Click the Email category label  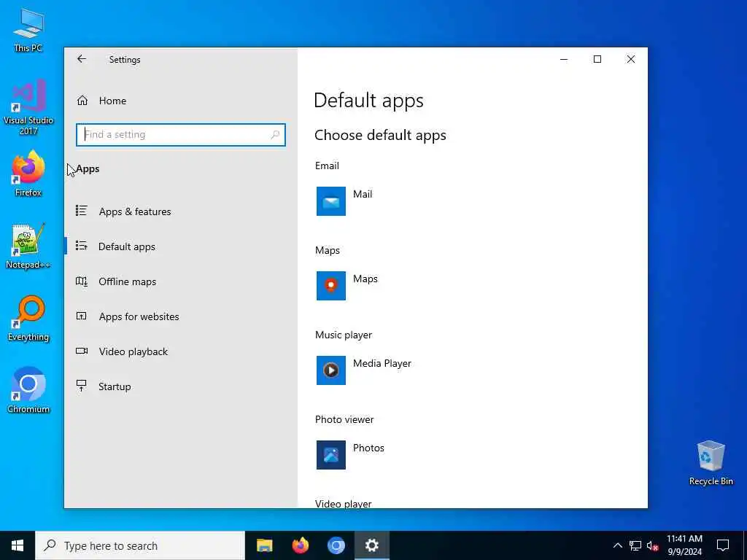(327, 166)
